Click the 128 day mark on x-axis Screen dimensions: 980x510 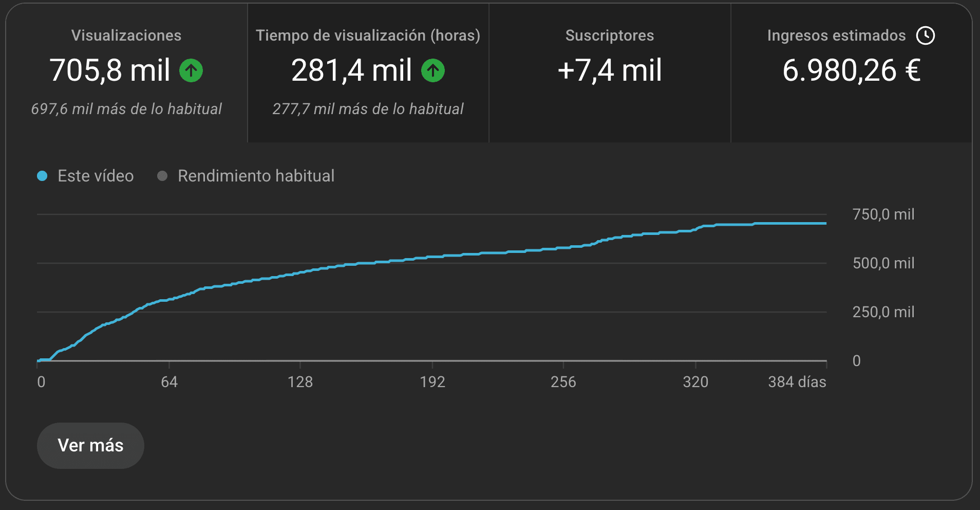pyautogui.click(x=300, y=382)
